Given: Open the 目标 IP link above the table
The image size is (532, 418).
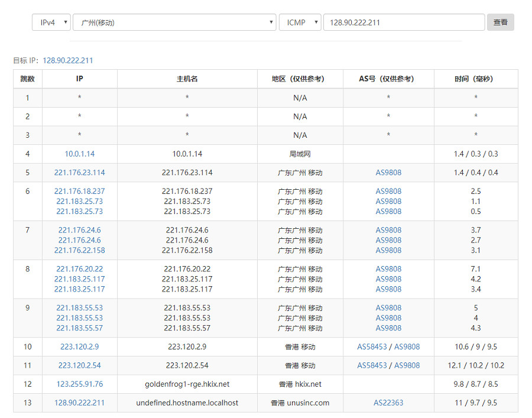Looking at the screenshot, I should [x=67, y=60].
